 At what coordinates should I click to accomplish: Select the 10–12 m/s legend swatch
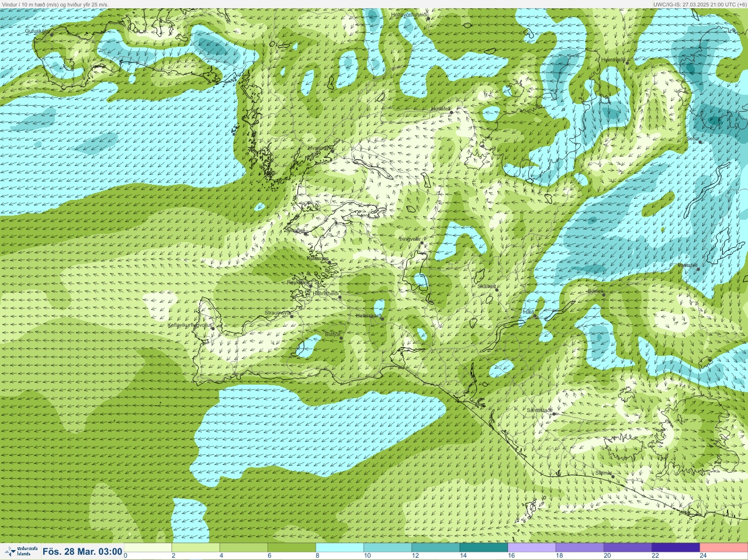(387, 548)
